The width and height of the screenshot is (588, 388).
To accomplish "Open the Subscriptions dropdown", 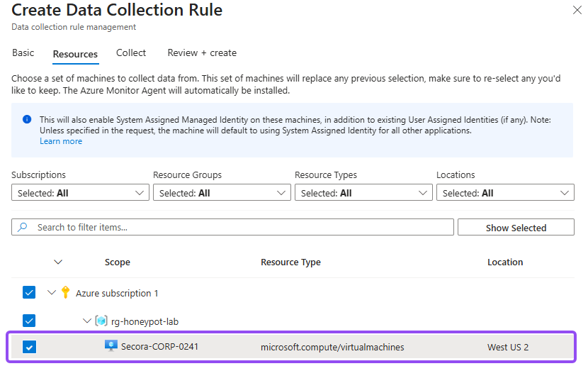I will click(x=80, y=192).
